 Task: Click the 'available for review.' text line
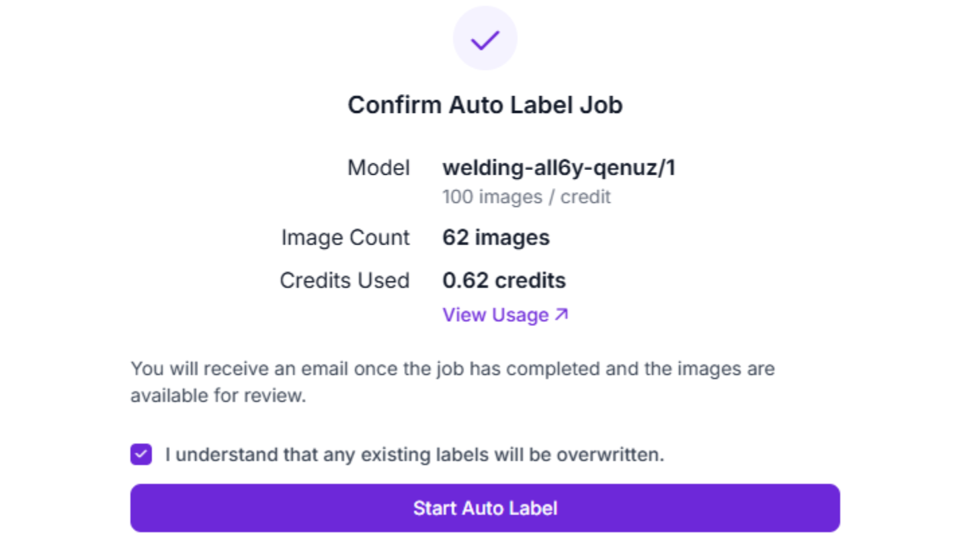[x=218, y=395]
